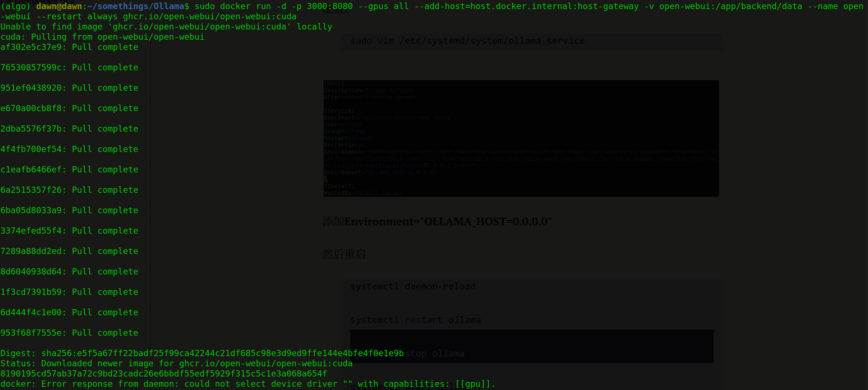This screenshot has width=868, height=390.
Task: Click the 'ExecStart=/usr/local/bin/ollama serve' line in image
Action: coord(387,118)
